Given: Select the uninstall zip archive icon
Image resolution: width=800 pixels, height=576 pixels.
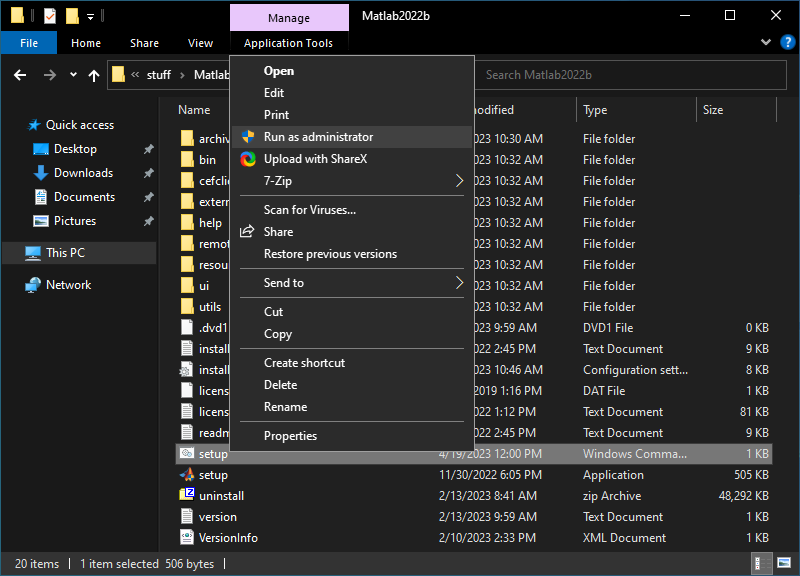Looking at the screenshot, I should point(186,496).
